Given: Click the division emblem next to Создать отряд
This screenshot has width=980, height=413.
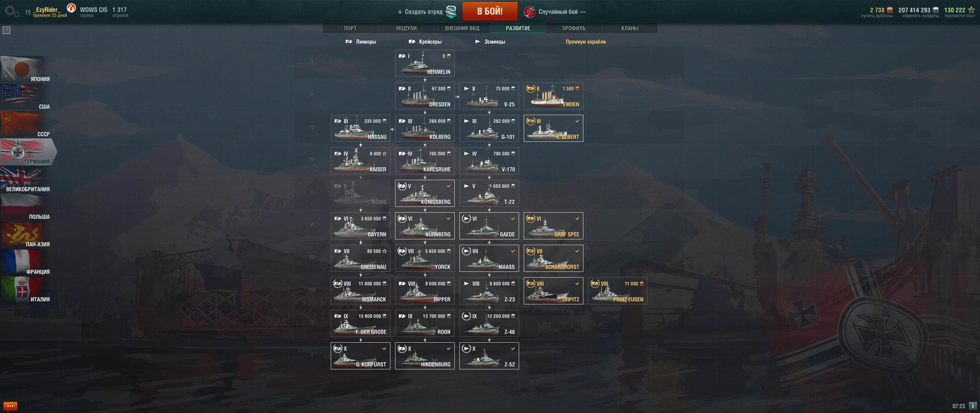Looking at the screenshot, I should [x=451, y=12].
